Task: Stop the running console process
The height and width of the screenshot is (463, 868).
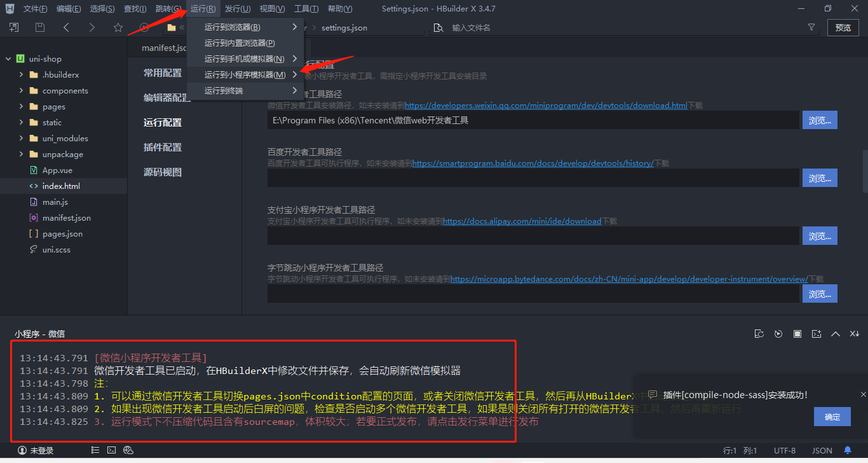Action: click(x=797, y=334)
